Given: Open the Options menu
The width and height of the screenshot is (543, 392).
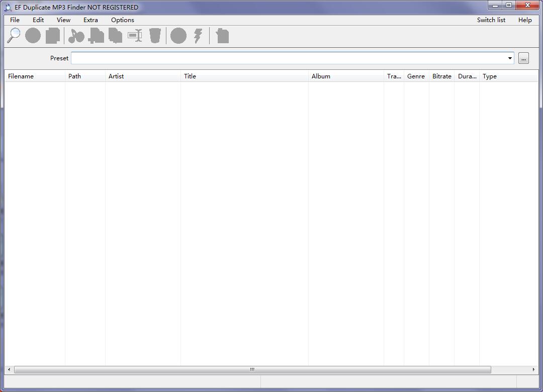Looking at the screenshot, I should click(123, 20).
